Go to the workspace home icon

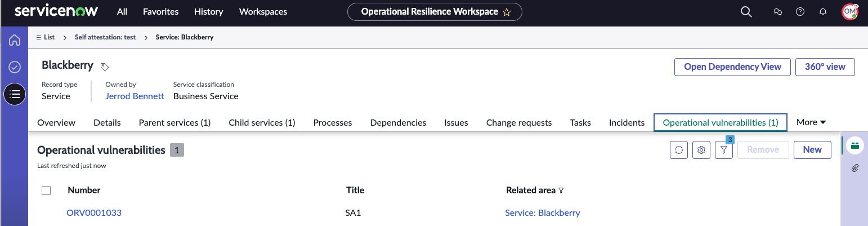pyautogui.click(x=15, y=41)
